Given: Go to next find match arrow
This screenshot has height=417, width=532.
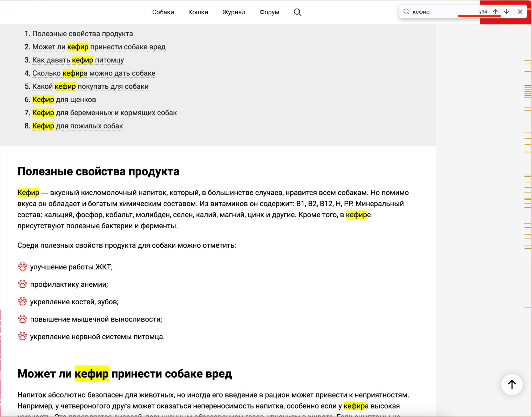Looking at the screenshot, I should [x=506, y=12].
